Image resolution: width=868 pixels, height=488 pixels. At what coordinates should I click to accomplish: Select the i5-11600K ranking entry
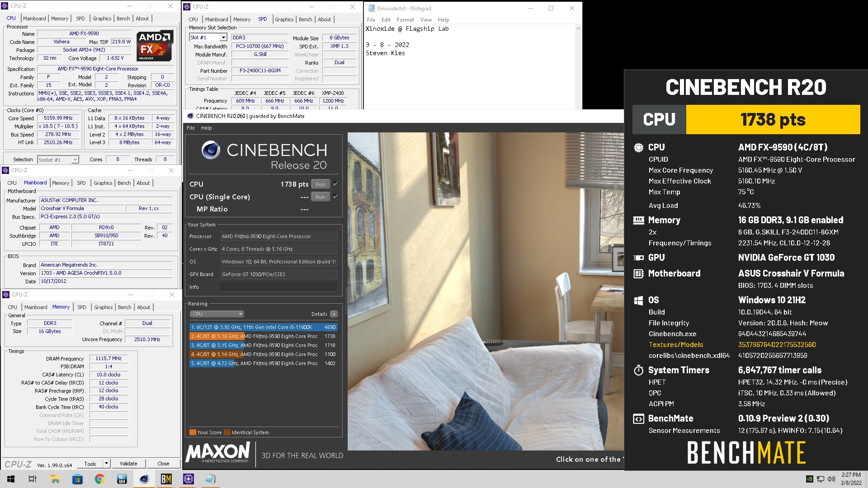[263, 327]
